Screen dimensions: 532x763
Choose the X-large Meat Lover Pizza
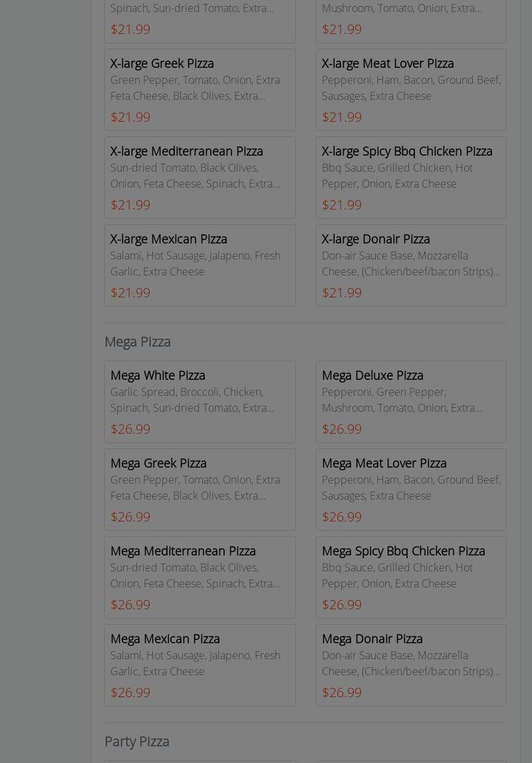(x=411, y=90)
